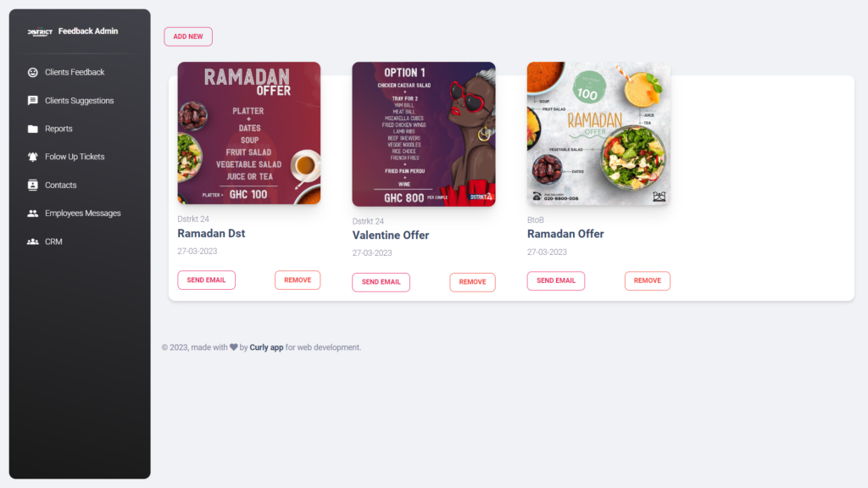The height and width of the screenshot is (488, 868).
Task: Add a new offer with ADD NEW
Action: pos(188,36)
